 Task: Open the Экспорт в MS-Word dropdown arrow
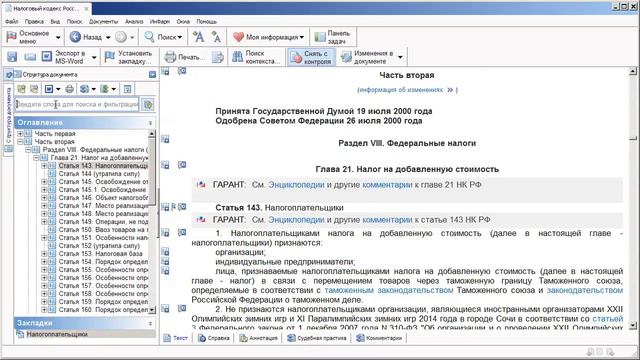[x=94, y=57]
